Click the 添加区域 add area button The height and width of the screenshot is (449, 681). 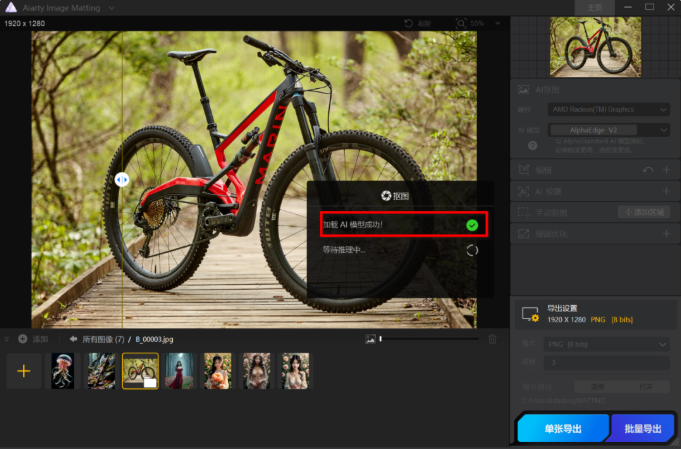[644, 212]
